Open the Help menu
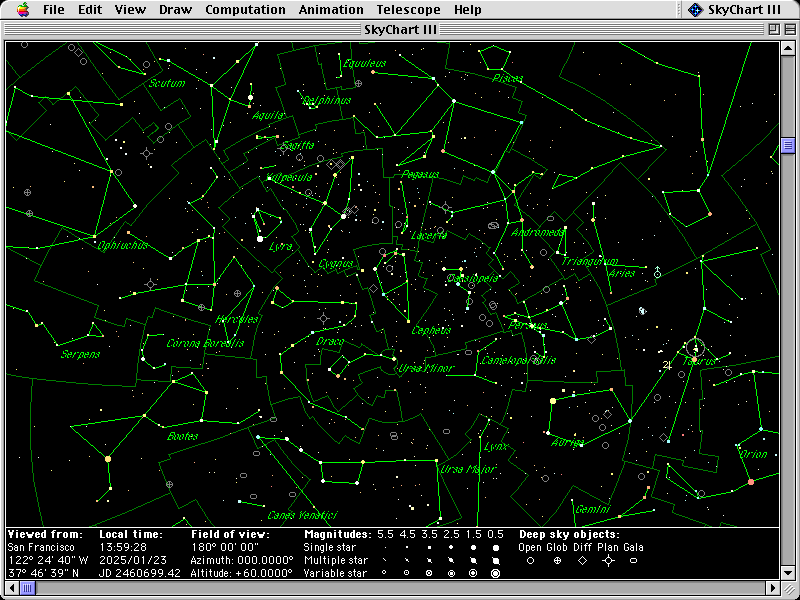 point(467,9)
